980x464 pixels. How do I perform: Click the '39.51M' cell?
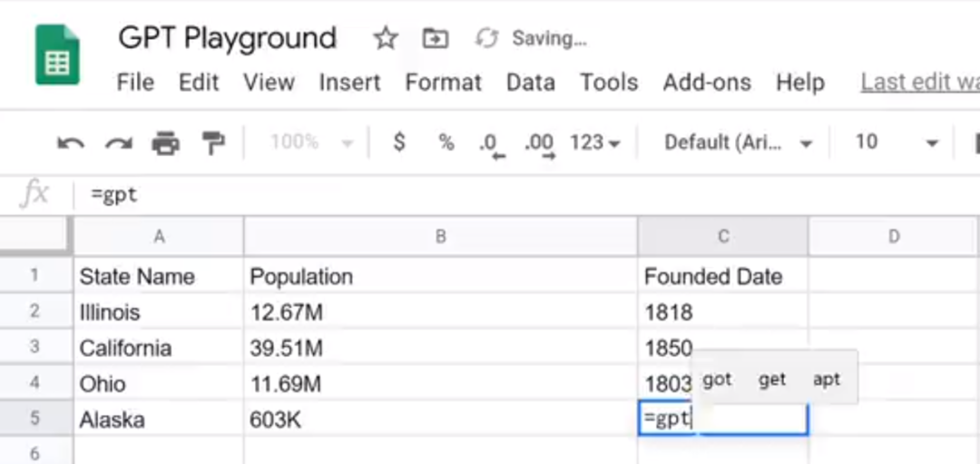(x=441, y=347)
